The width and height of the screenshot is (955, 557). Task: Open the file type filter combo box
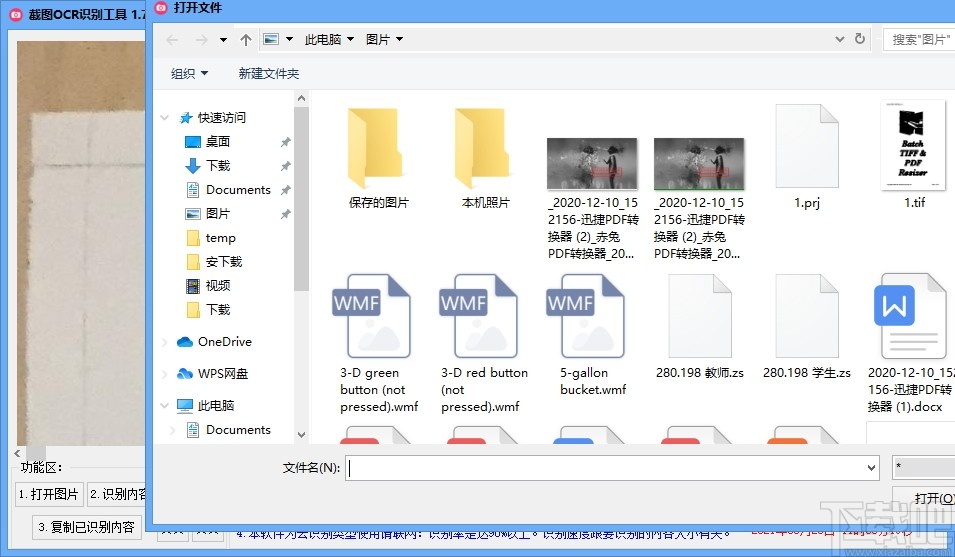point(923,467)
